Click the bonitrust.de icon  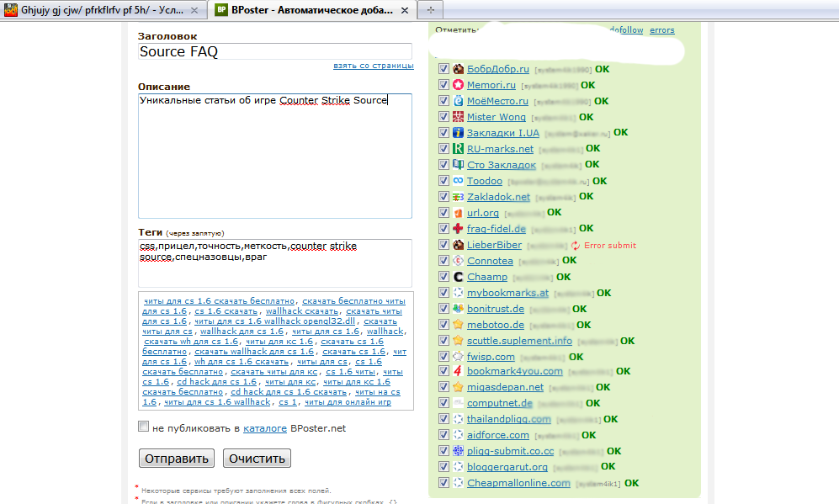click(x=458, y=308)
